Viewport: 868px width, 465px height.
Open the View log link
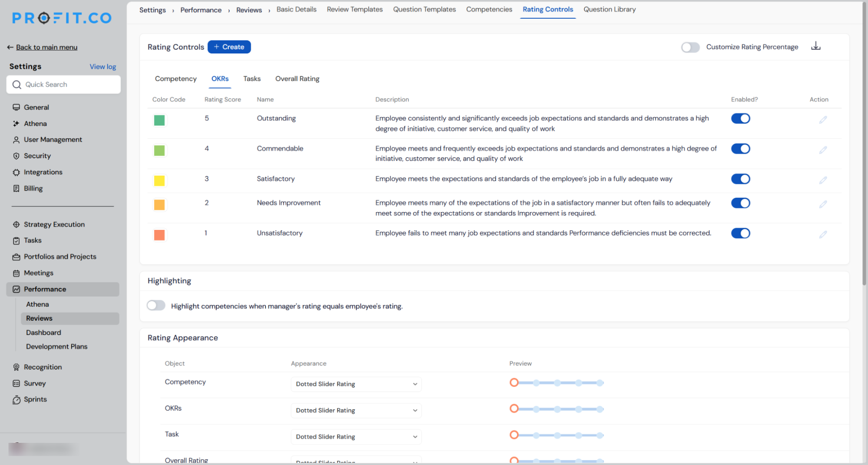(102, 66)
